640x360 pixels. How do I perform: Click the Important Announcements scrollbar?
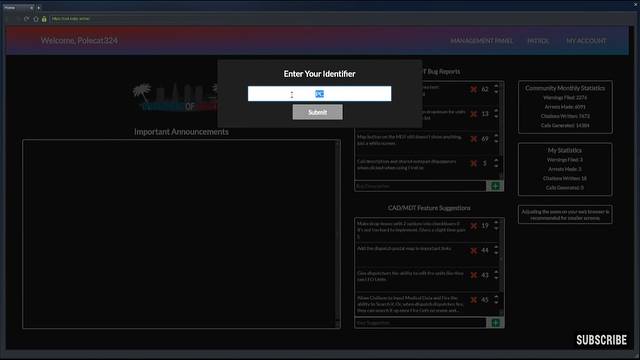tap(337, 234)
